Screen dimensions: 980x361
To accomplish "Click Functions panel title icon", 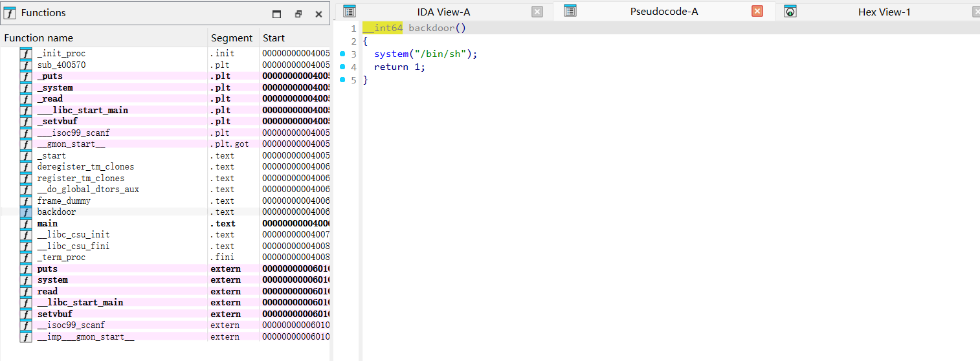I will tap(10, 13).
